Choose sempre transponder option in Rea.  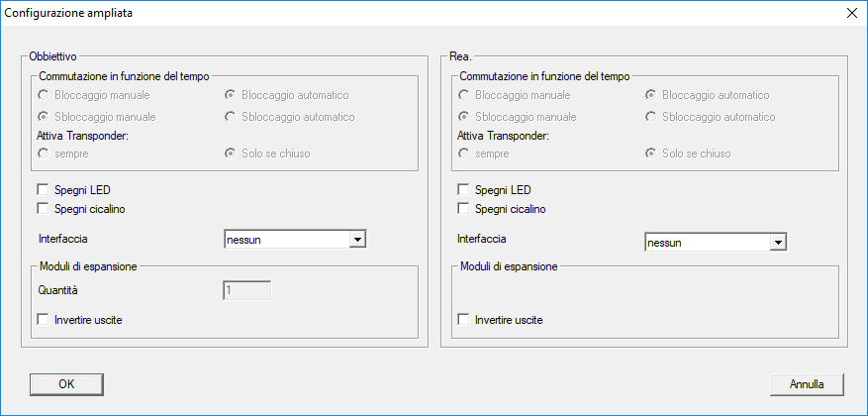(x=463, y=154)
